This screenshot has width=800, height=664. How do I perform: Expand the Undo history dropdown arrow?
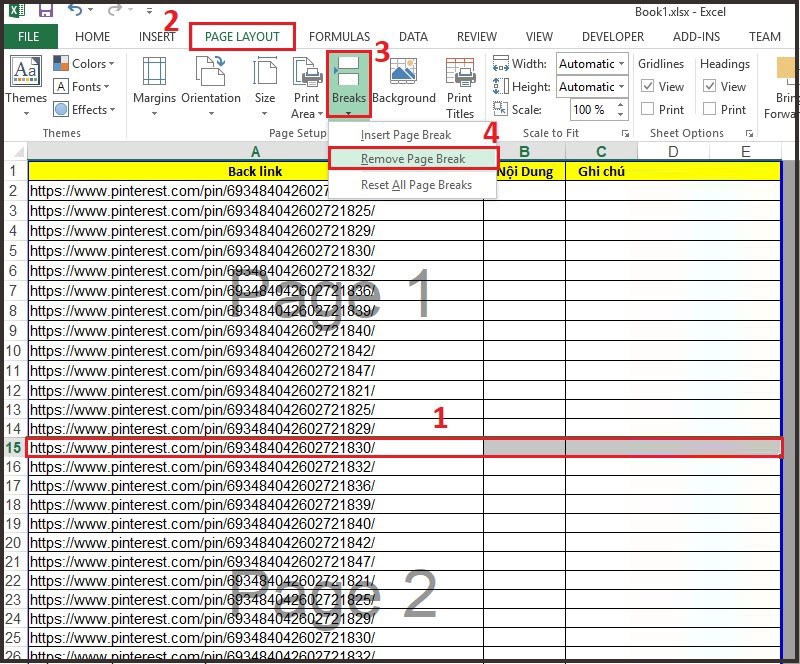90,10
